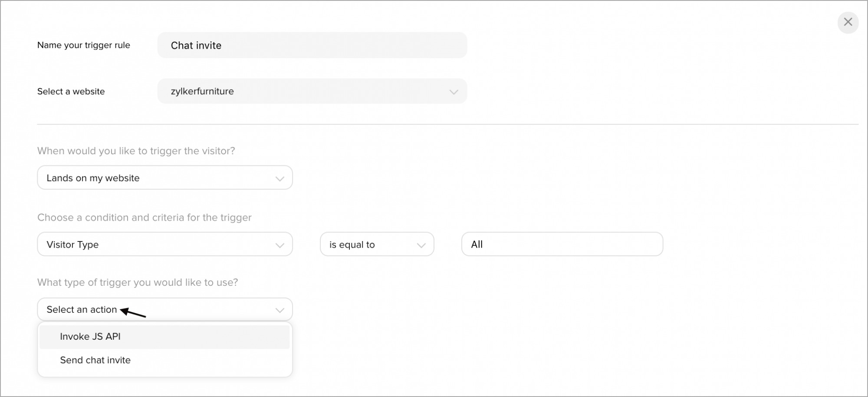Click the criteria value field showing All
The height and width of the screenshot is (397, 868).
tap(562, 244)
